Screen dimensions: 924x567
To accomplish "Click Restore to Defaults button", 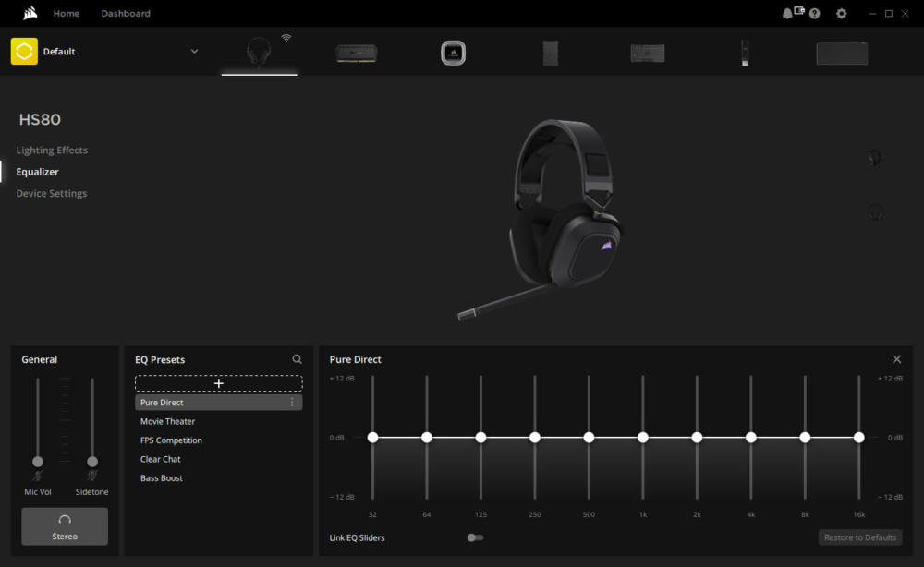I will (x=859, y=537).
